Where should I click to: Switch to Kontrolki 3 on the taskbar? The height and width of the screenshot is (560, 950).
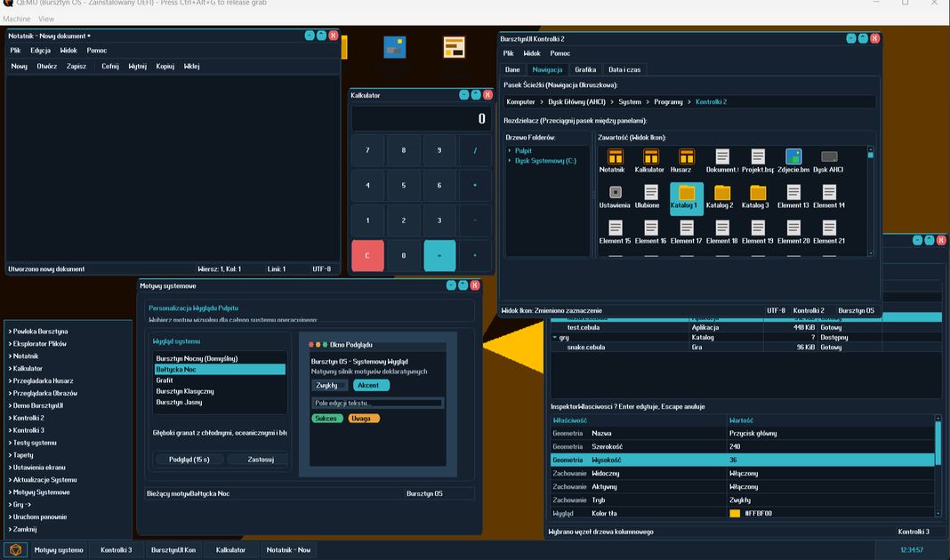[117, 549]
